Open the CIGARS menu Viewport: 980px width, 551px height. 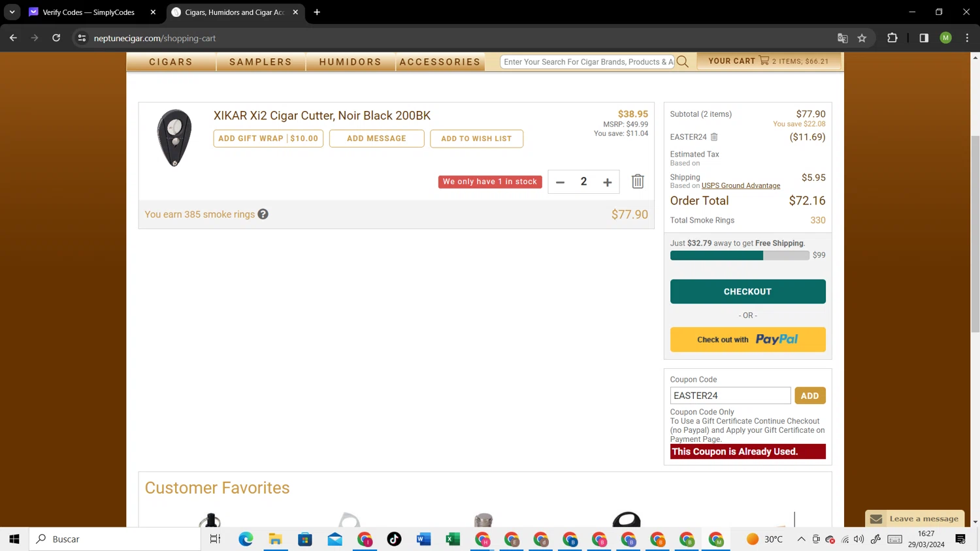pos(171,62)
